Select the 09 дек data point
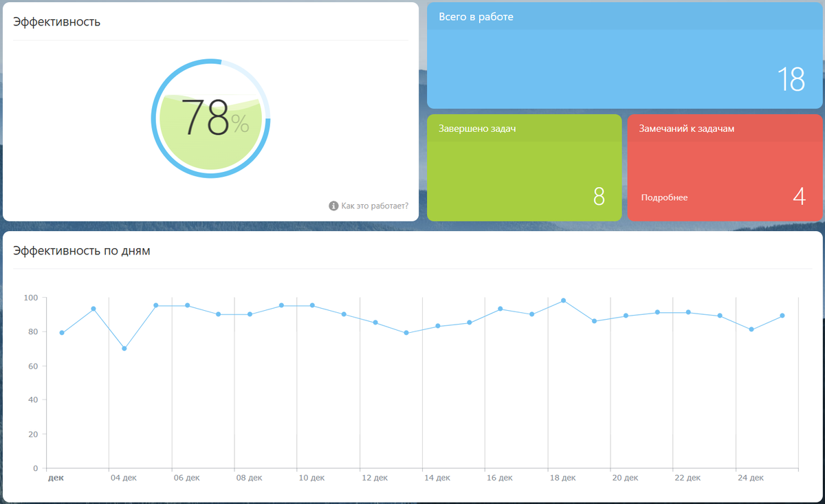The height and width of the screenshot is (504, 825). click(281, 305)
